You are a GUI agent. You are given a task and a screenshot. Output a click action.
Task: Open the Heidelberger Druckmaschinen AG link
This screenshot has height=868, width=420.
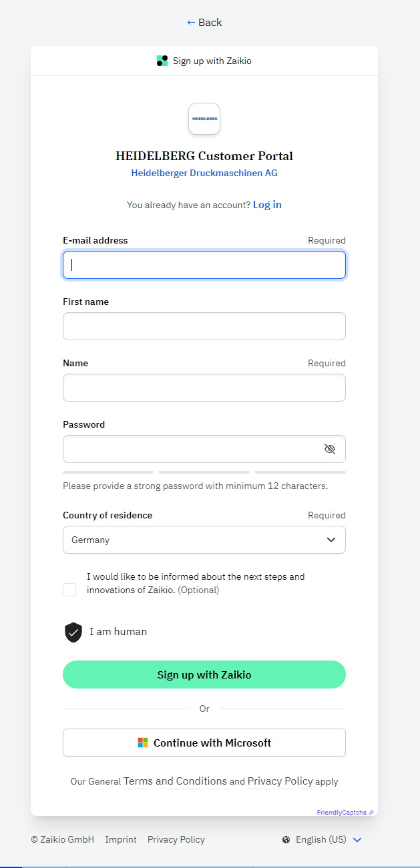point(204,173)
